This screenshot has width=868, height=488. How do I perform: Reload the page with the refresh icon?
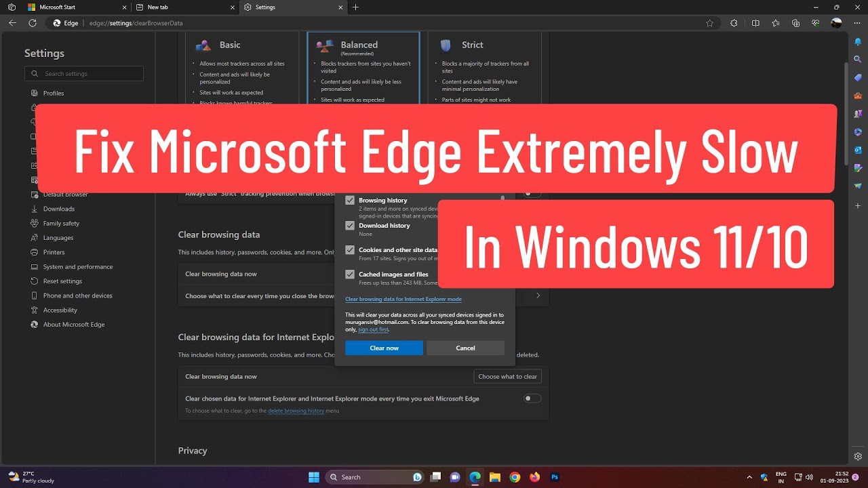point(32,23)
